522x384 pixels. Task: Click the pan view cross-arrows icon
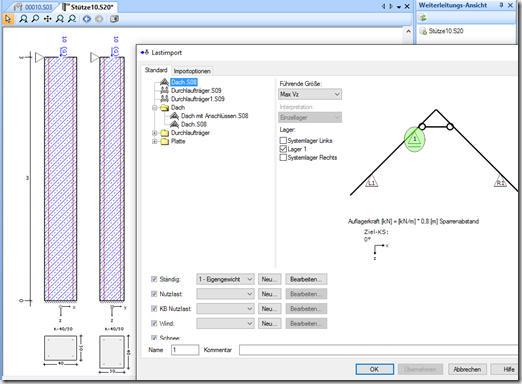pos(47,19)
